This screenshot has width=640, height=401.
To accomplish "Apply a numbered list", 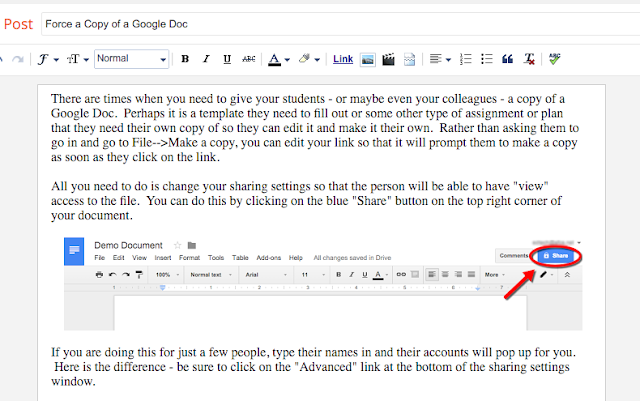I will coord(465,59).
